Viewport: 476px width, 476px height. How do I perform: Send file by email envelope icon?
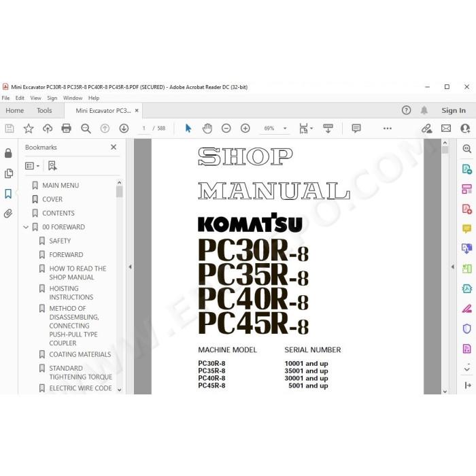tap(446, 129)
